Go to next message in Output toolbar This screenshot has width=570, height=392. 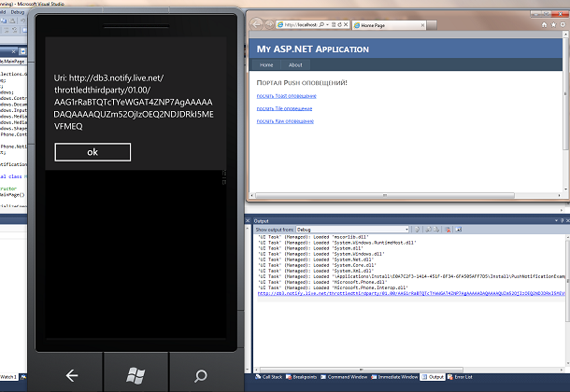click(436, 230)
